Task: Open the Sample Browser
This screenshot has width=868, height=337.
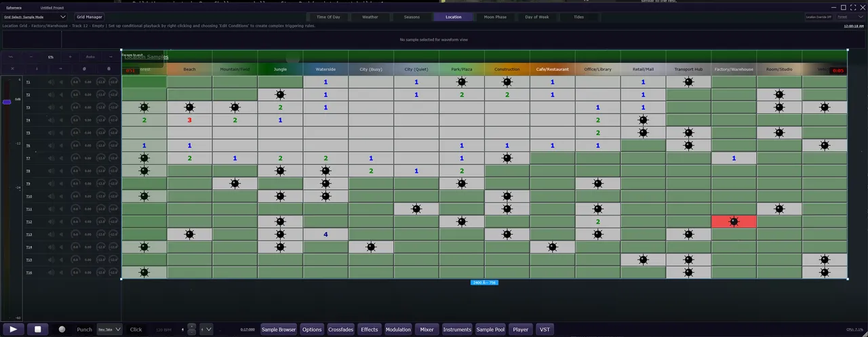Action: pyautogui.click(x=278, y=330)
